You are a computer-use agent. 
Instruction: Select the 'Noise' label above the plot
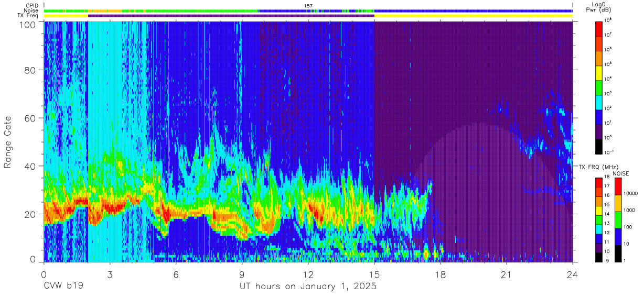(31, 10)
